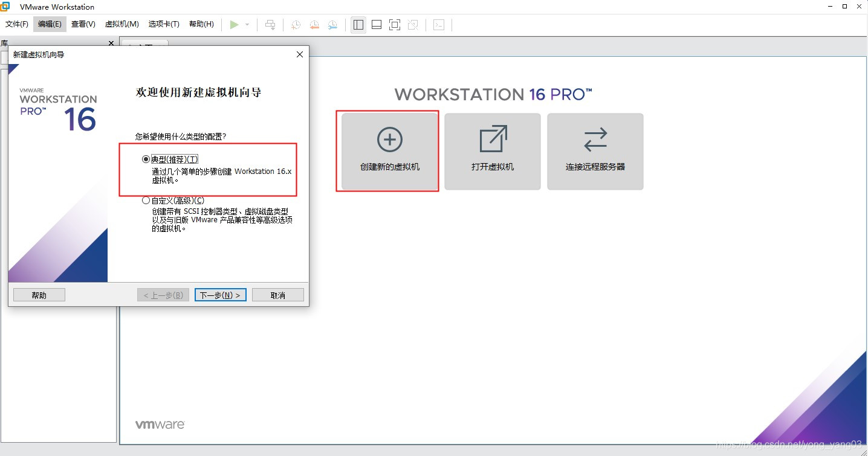
Task: Click the 打开虚拟机 tile
Action: [493, 152]
